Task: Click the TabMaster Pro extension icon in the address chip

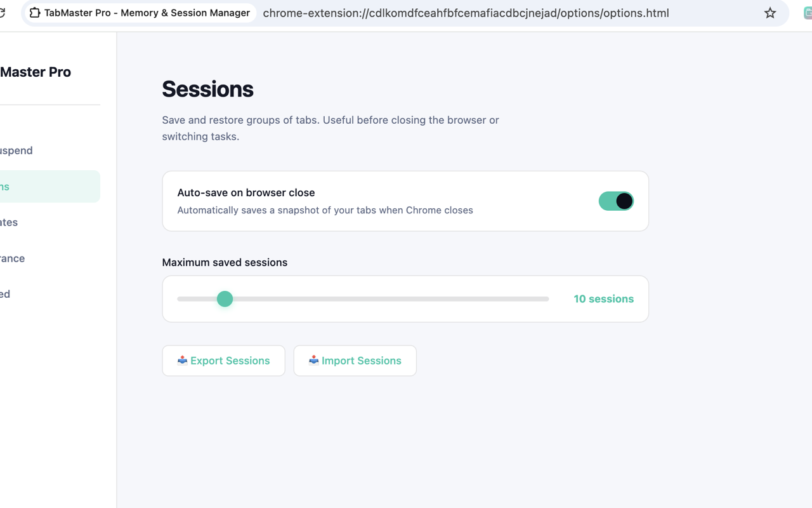Action: point(35,12)
